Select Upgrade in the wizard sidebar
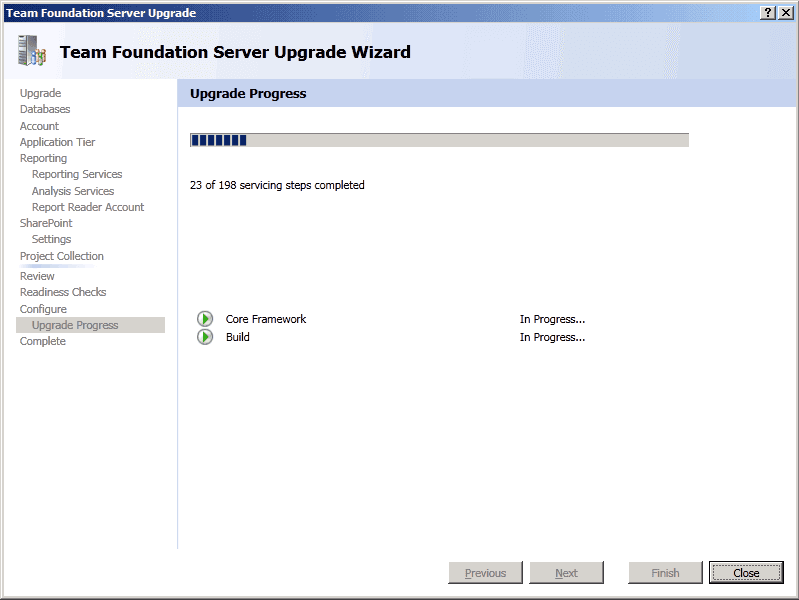 [x=40, y=93]
